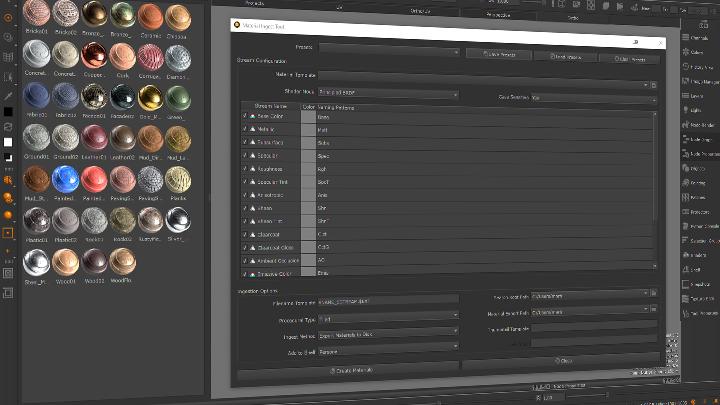Image resolution: width=720 pixels, height=405 pixels.
Task: Uncheck the Base Color stream checkbox
Action: tap(245, 117)
